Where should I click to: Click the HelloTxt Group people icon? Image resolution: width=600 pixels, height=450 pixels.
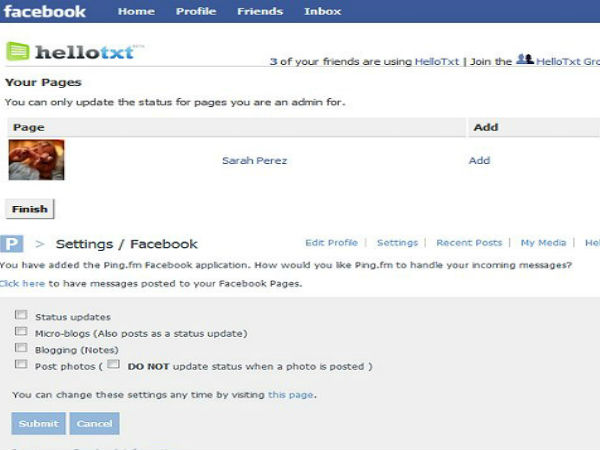pos(524,60)
